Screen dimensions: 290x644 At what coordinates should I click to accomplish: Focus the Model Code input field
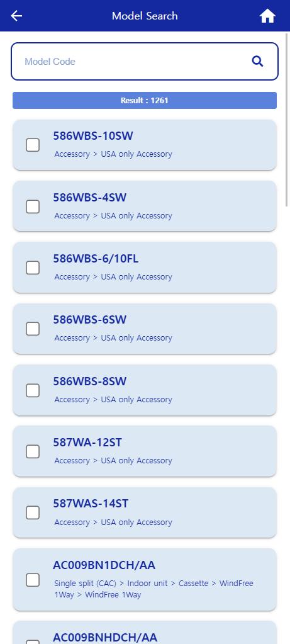tap(135, 62)
